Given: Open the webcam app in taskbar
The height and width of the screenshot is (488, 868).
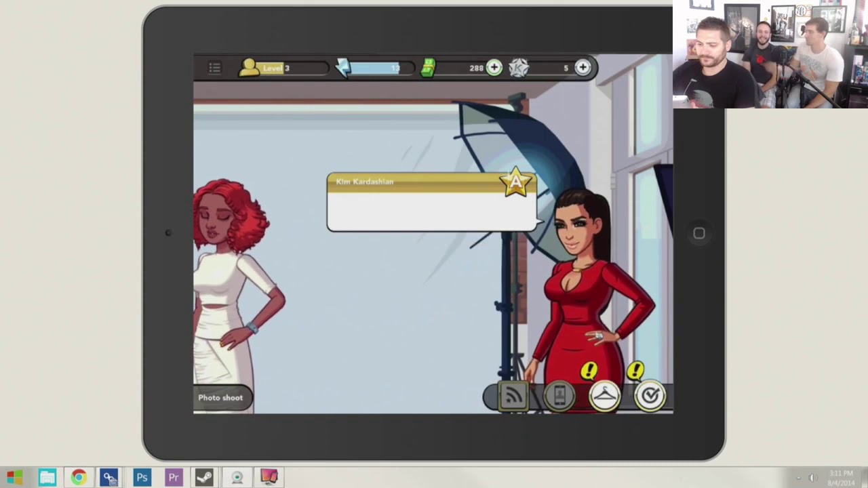Looking at the screenshot, I should (x=237, y=477).
